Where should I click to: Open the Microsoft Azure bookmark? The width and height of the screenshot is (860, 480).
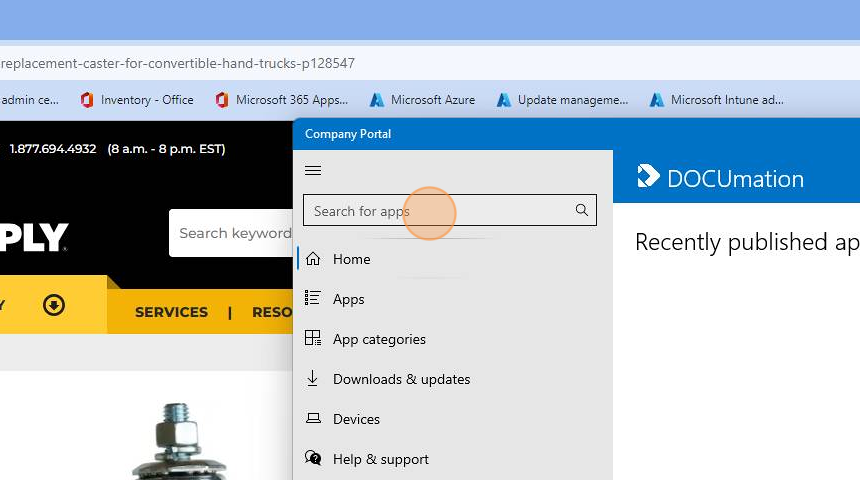coord(422,100)
